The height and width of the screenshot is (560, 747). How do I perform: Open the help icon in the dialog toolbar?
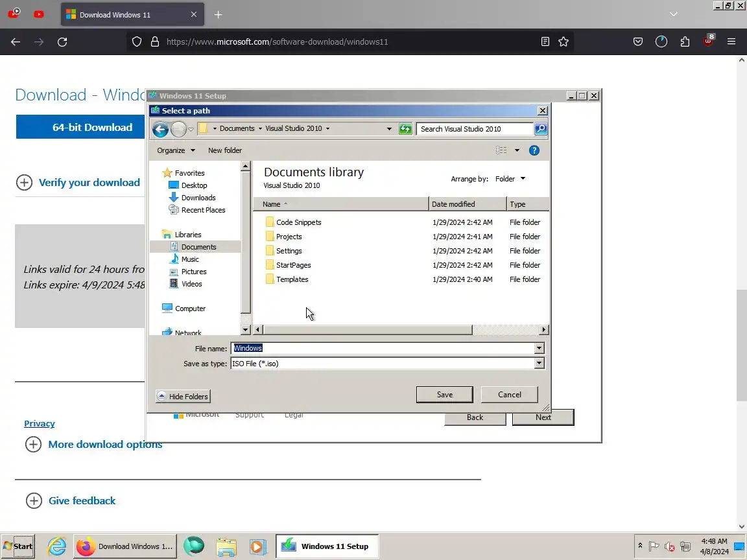(534, 150)
